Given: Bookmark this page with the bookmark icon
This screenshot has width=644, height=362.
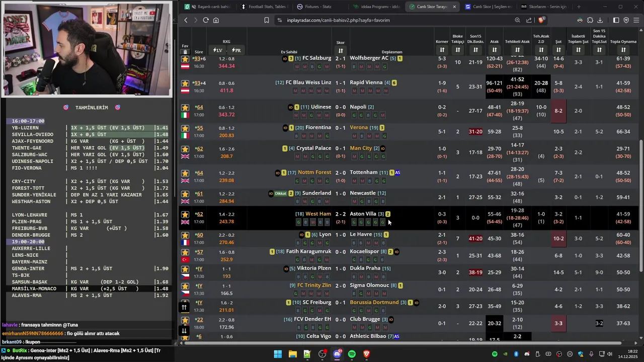Looking at the screenshot, I should [267, 20].
